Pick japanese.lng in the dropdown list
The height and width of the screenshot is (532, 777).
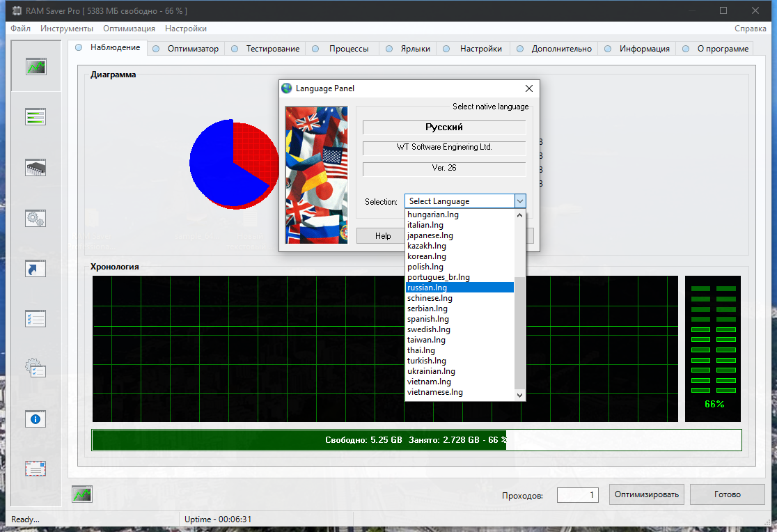[x=430, y=235]
